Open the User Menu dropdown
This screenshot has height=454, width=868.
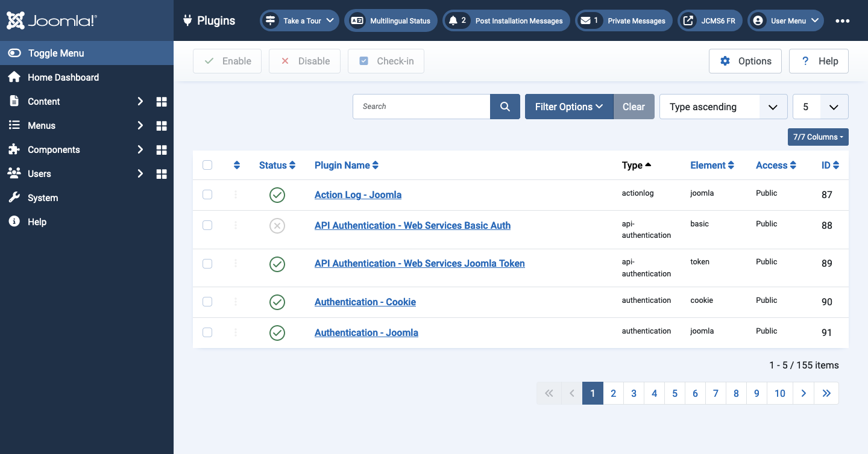click(x=786, y=20)
